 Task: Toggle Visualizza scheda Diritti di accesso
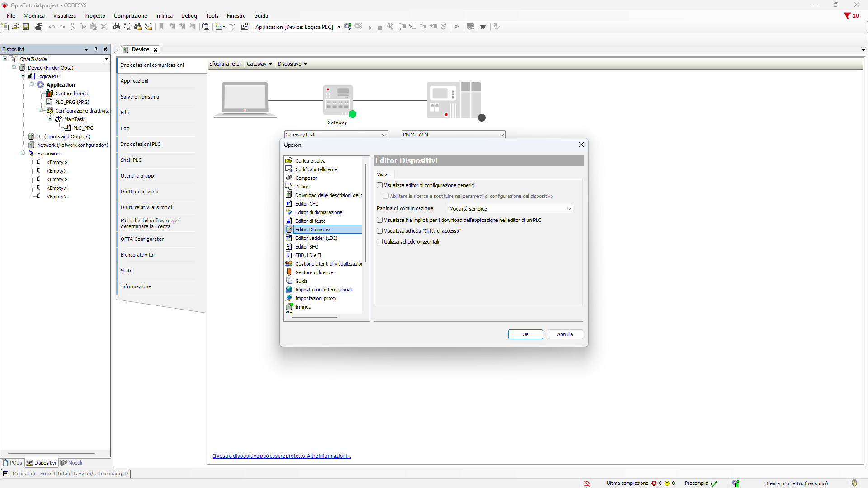(380, 231)
